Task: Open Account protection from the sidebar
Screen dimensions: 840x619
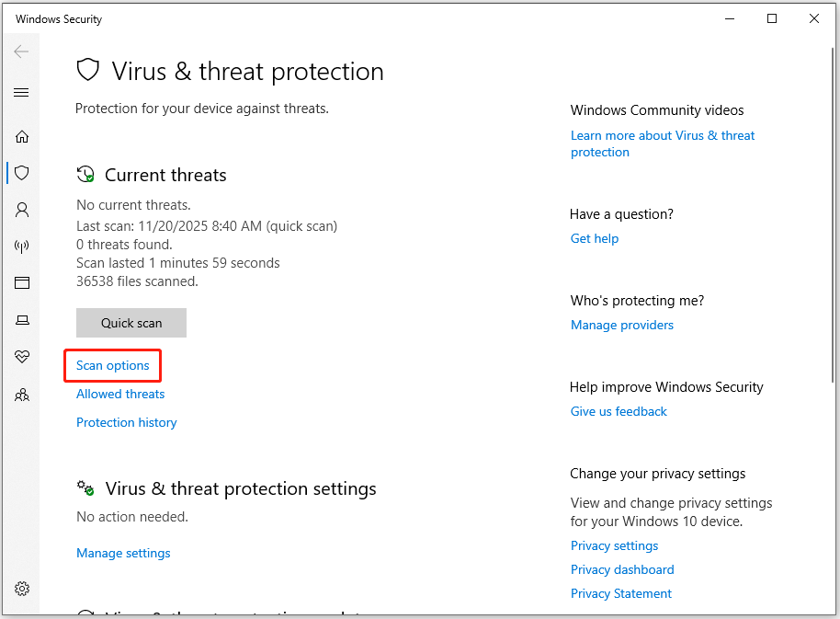Action: tap(22, 210)
